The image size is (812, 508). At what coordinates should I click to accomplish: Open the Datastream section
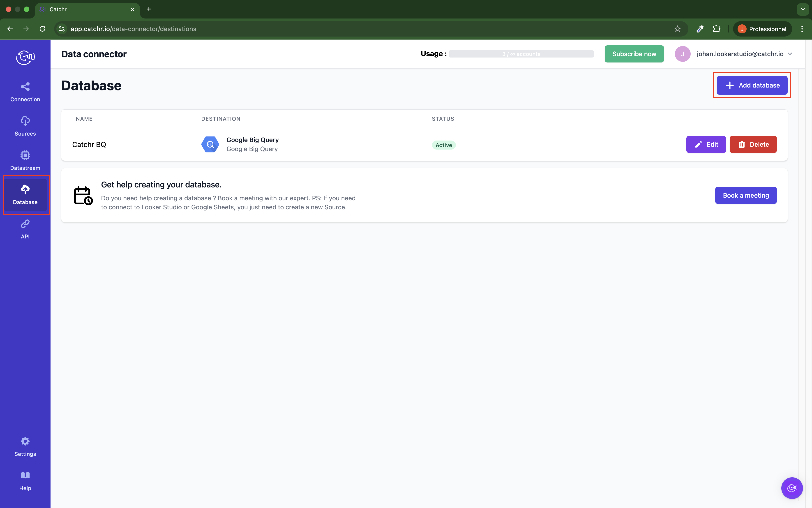point(25,161)
